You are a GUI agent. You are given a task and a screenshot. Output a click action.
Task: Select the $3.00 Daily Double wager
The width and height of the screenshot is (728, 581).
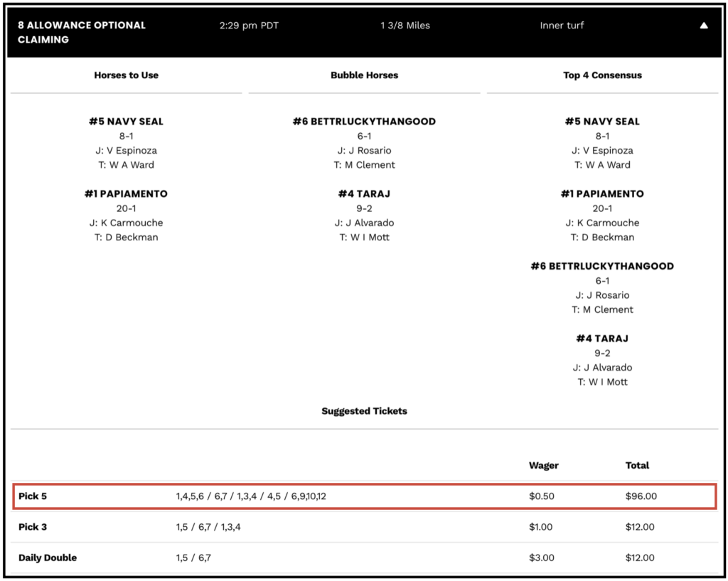tap(541, 558)
